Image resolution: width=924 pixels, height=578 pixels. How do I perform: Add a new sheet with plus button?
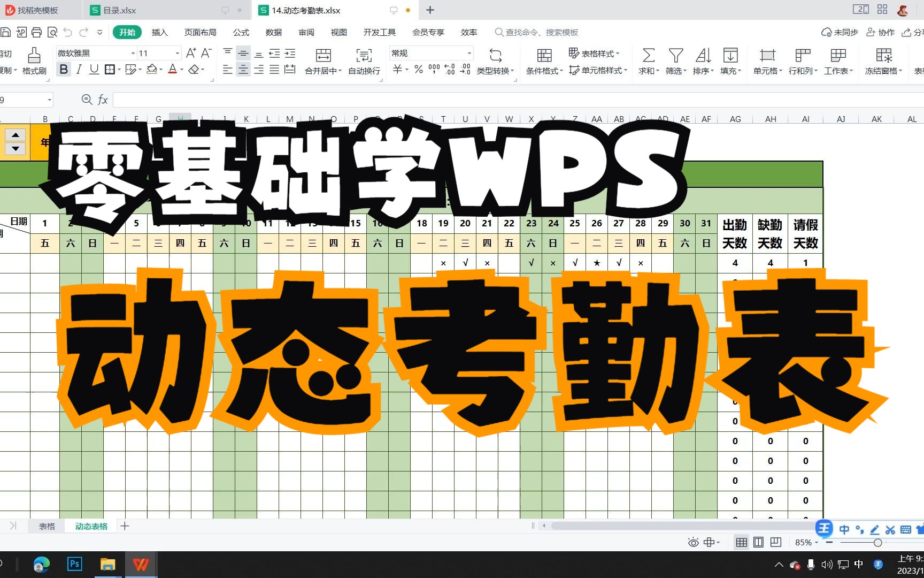125,526
